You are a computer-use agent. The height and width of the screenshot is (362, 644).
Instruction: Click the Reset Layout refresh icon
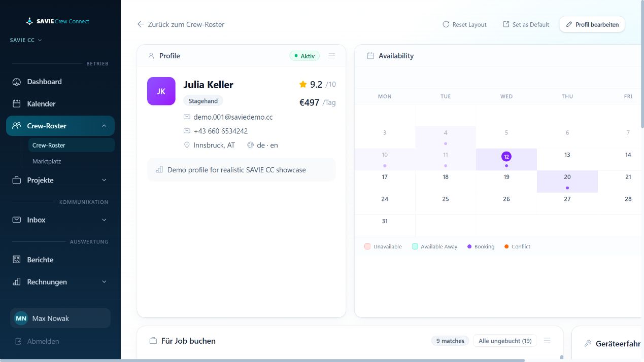point(446,24)
